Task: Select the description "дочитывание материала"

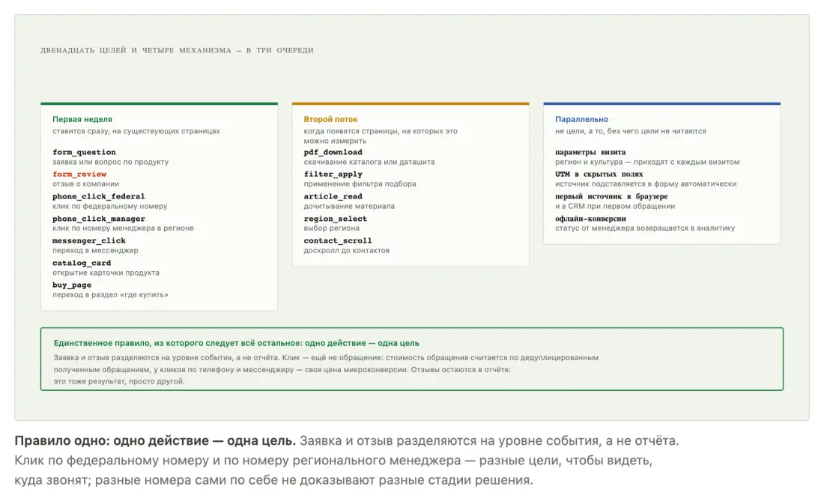Action: [x=349, y=206]
